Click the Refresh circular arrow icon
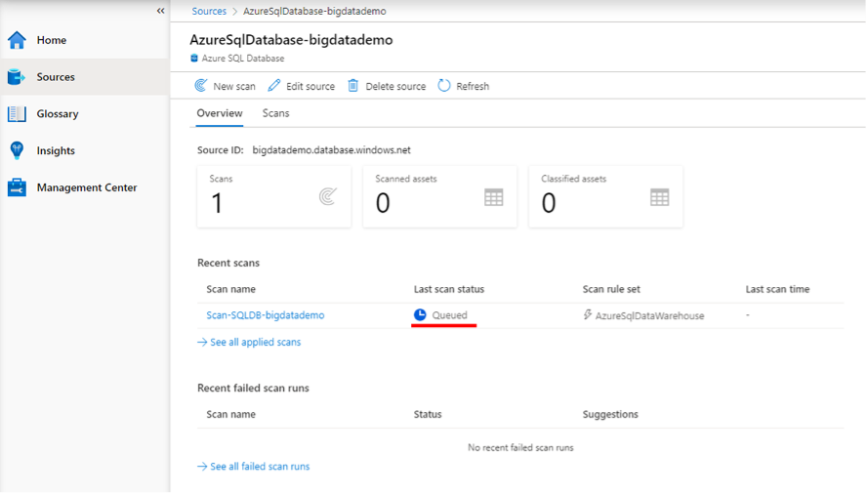This screenshot has width=868, height=494. click(x=444, y=85)
